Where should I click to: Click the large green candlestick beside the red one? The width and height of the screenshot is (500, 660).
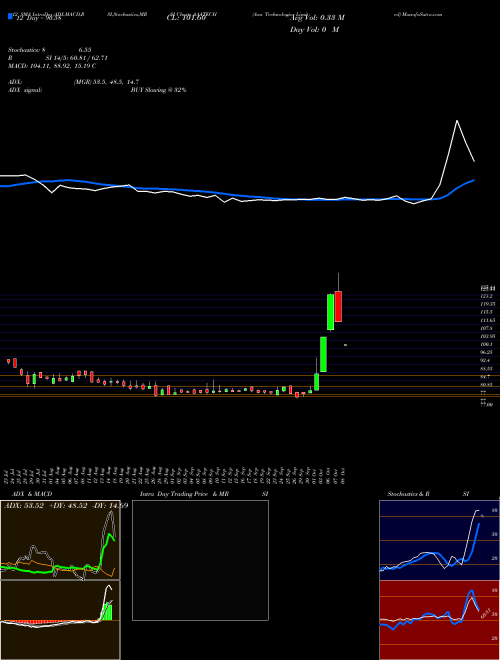pyautogui.click(x=331, y=312)
